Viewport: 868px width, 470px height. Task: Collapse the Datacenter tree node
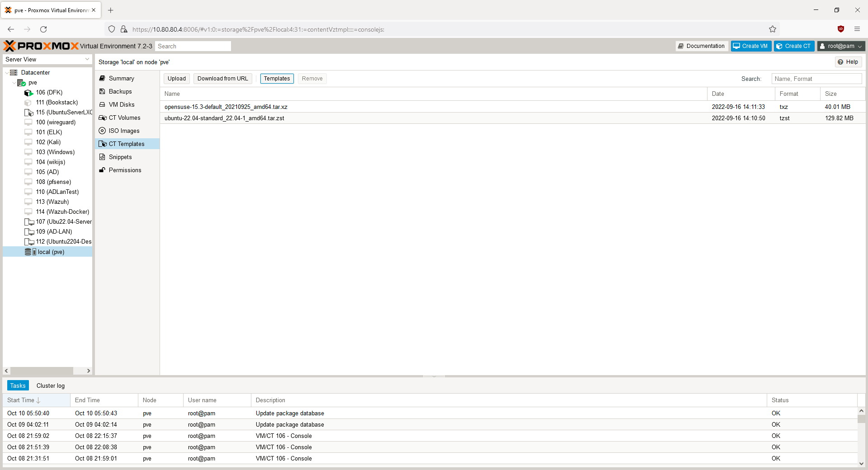pyautogui.click(x=7, y=72)
